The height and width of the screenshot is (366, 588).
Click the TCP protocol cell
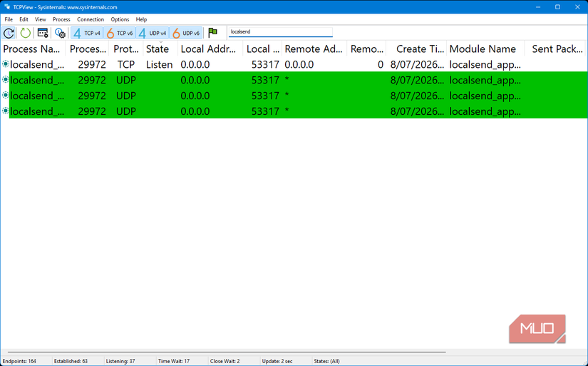[126, 64]
